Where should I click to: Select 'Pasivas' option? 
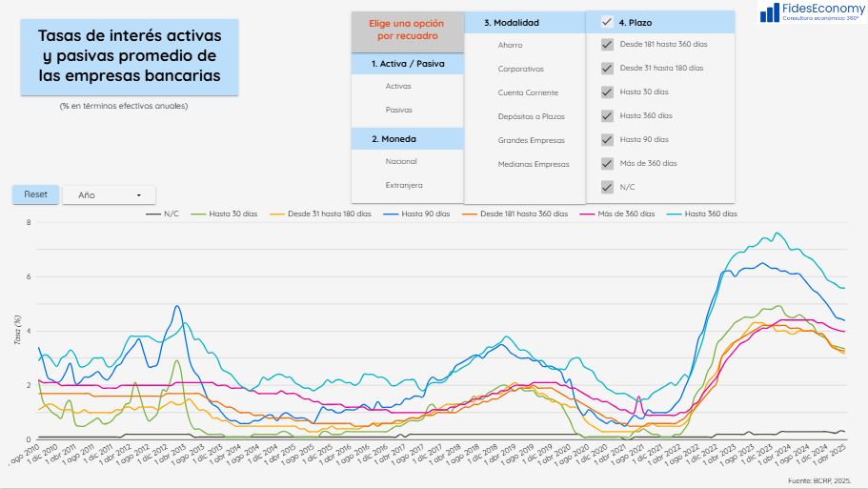[x=398, y=111]
